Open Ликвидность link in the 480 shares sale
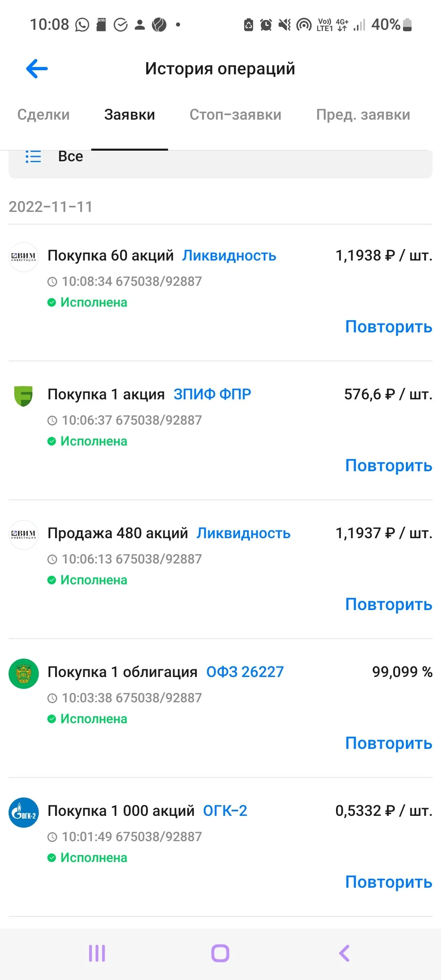The height and width of the screenshot is (980, 441). 243,533
